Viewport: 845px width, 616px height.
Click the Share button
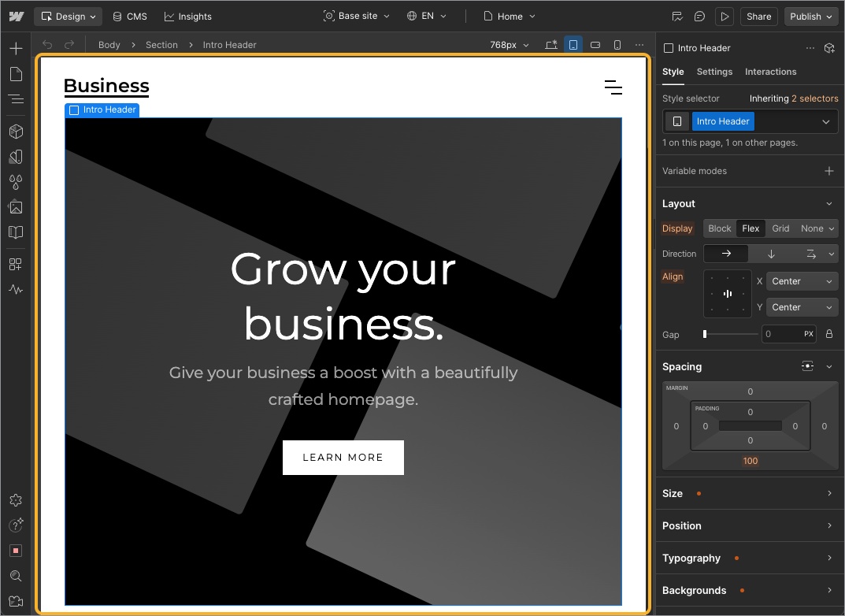click(758, 16)
